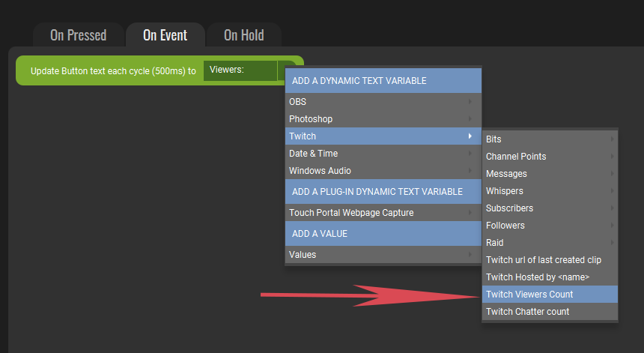This screenshot has width=644, height=353.
Task: Expand the OBS submenu
Action: (x=383, y=101)
